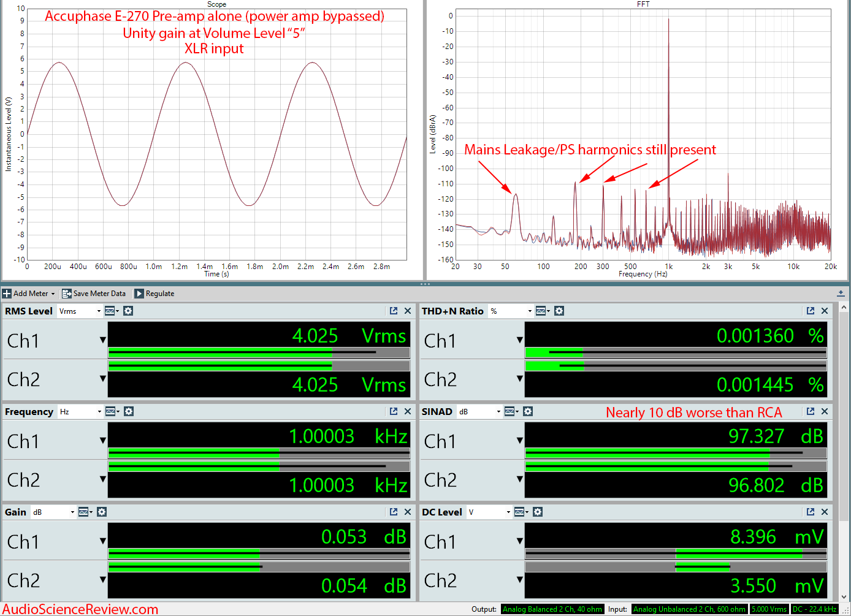Screen dimensions: 851x616
Task: Click Analog Unbalanced input status field
Action: (689, 609)
